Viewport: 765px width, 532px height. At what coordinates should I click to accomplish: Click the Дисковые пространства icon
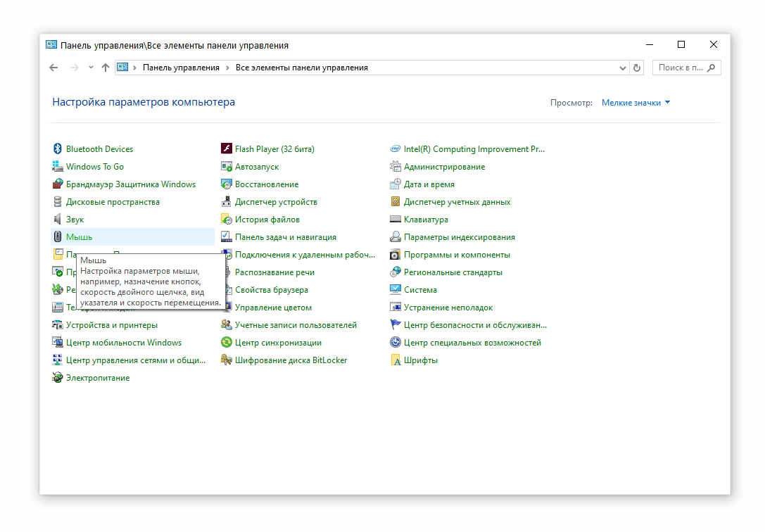58,201
